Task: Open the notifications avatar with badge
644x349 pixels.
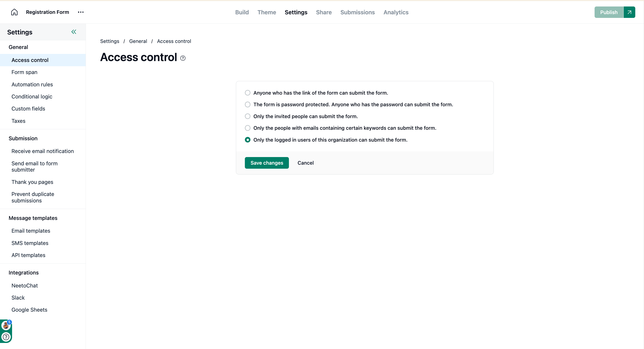Action: 6,325
